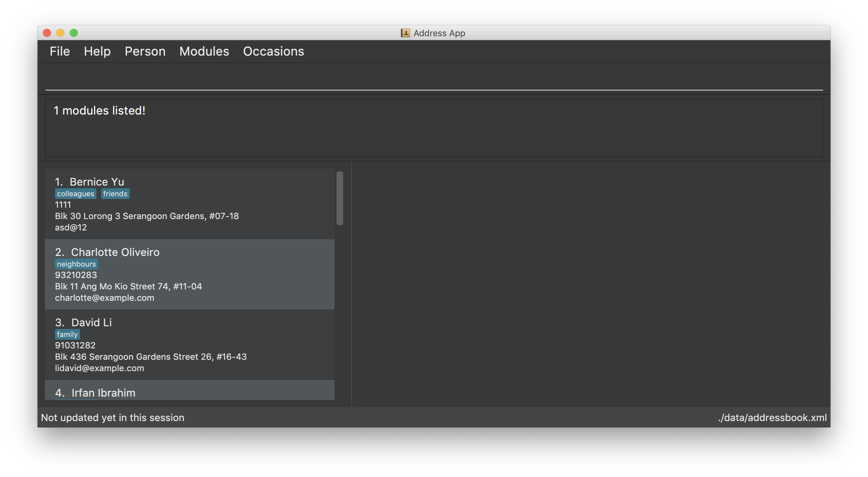Click the friends tag on Bernice Yu
This screenshot has width=868, height=477.
point(115,194)
